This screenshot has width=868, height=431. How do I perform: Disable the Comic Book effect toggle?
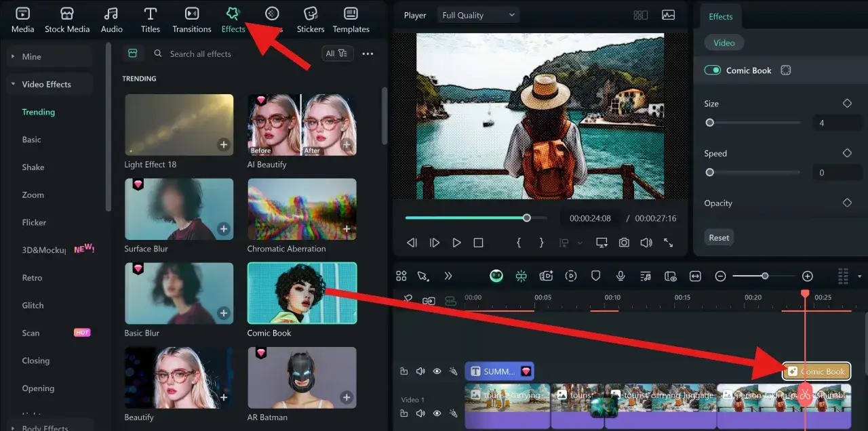(x=712, y=70)
